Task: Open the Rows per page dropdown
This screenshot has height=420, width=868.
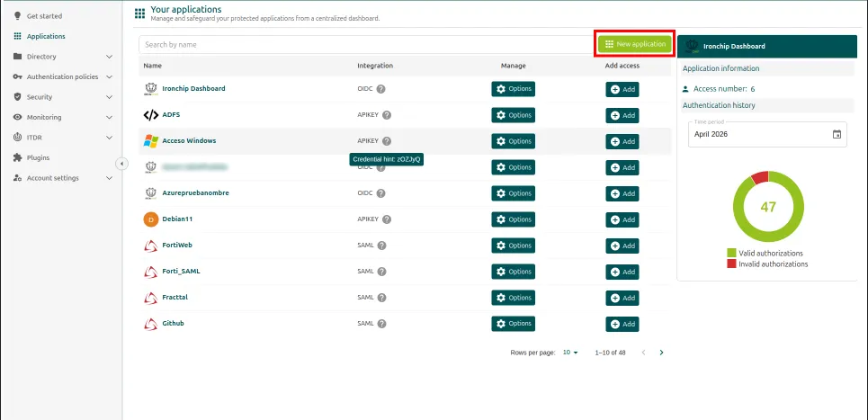Action: (570, 353)
